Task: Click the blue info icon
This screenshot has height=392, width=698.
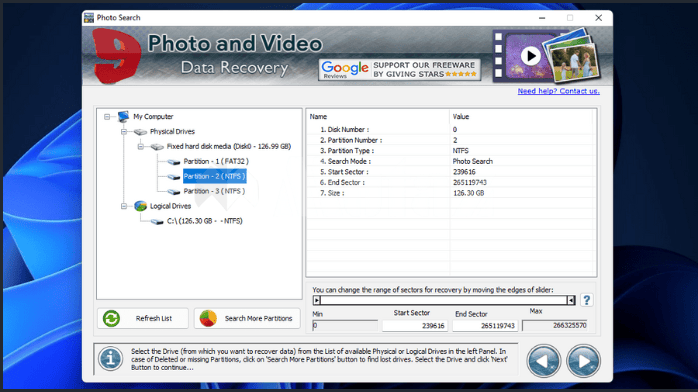Action: (110, 359)
